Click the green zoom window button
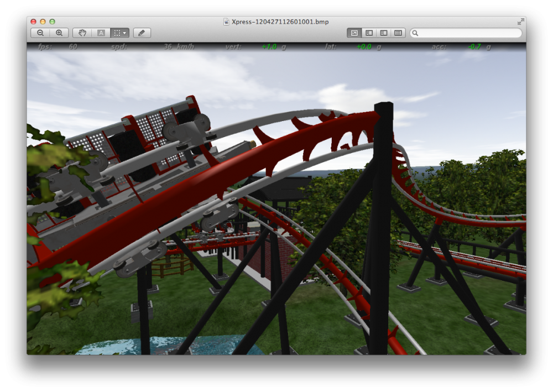 (x=52, y=22)
